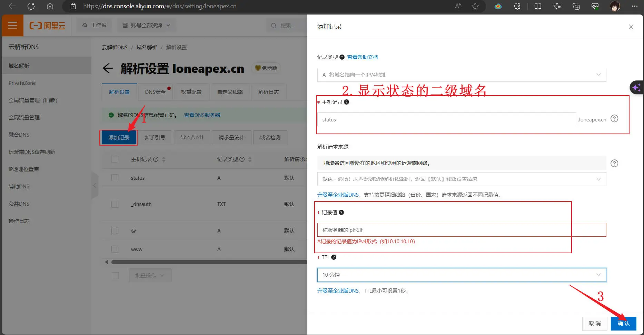Click help icon beside 解析请求来源 description
The width and height of the screenshot is (644, 335).
[x=614, y=163]
